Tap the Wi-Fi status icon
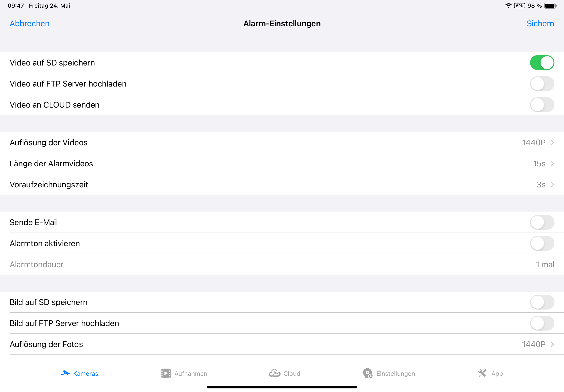 click(x=508, y=6)
